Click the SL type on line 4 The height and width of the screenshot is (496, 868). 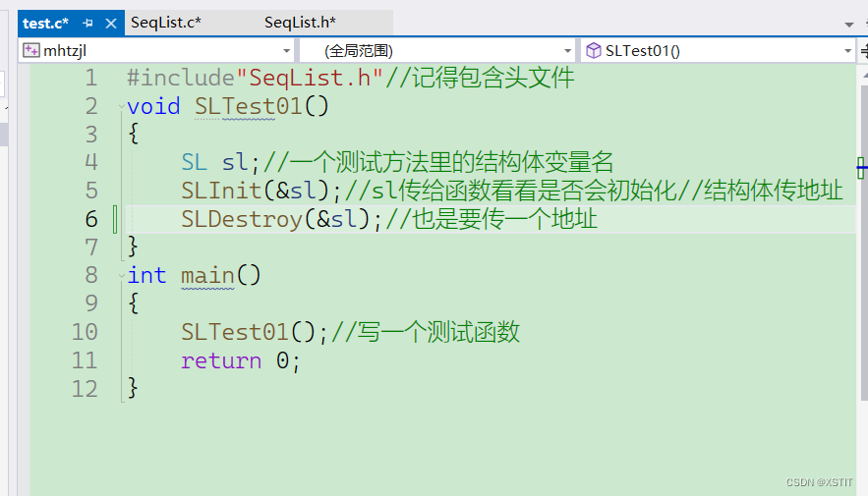[195, 163]
